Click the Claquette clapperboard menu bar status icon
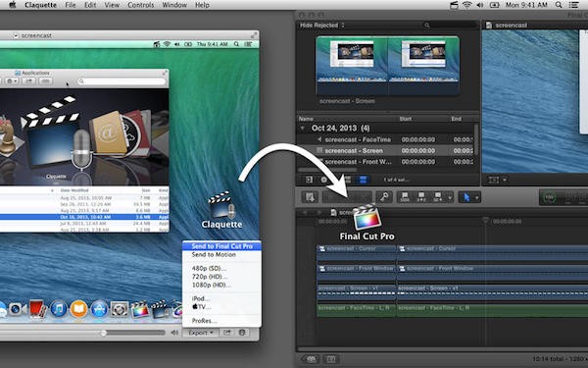Image resolution: width=588 pixels, height=368 pixels. (454, 5)
